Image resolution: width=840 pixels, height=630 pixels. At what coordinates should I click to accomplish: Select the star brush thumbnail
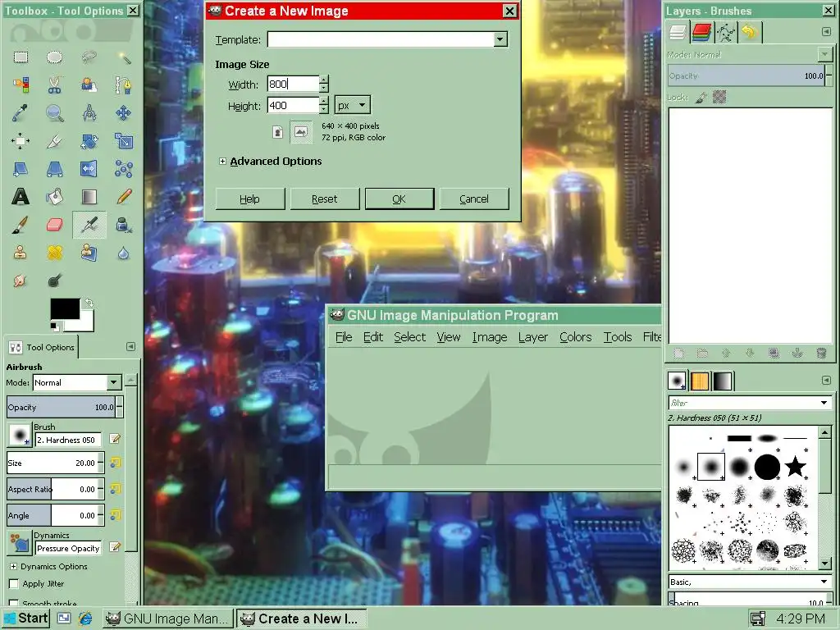pos(796,466)
